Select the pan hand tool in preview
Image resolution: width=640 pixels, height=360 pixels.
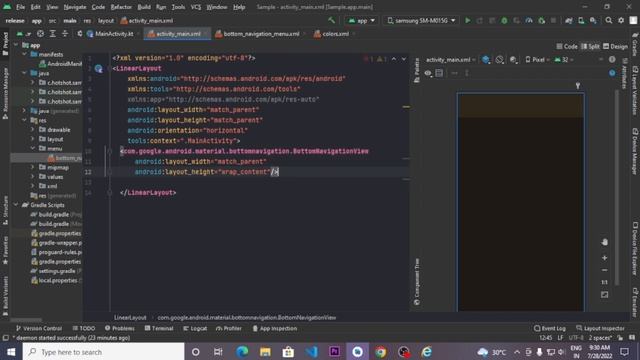[x=604, y=242]
